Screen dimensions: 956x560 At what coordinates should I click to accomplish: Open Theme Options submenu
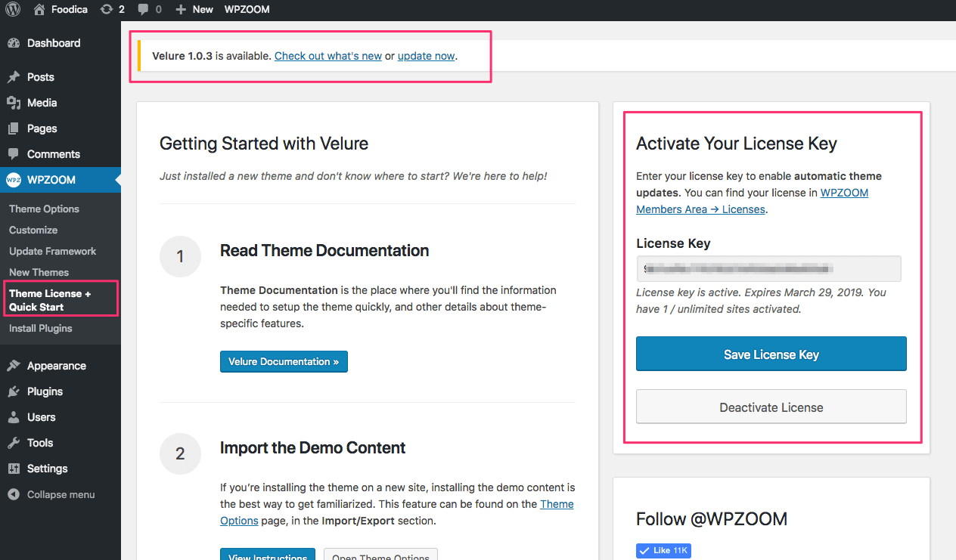click(44, 209)
